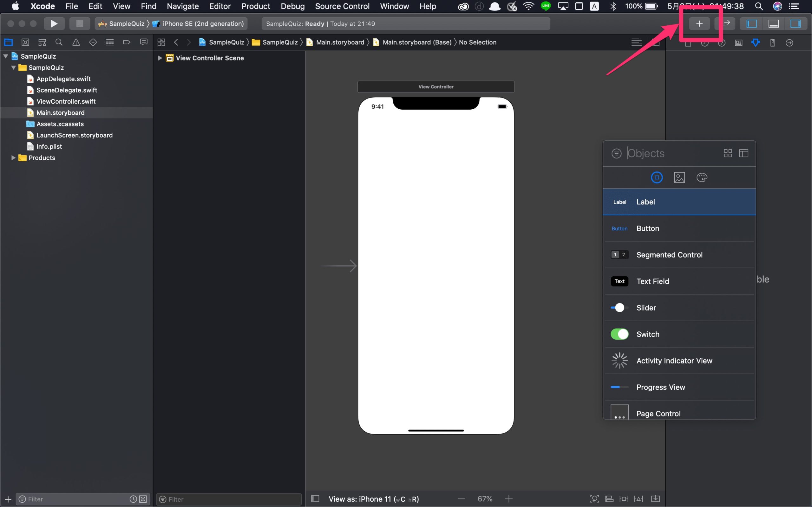Open the Find navigator magnifier icon
This screenshot has width=812, height=507.
click(59, 42)
